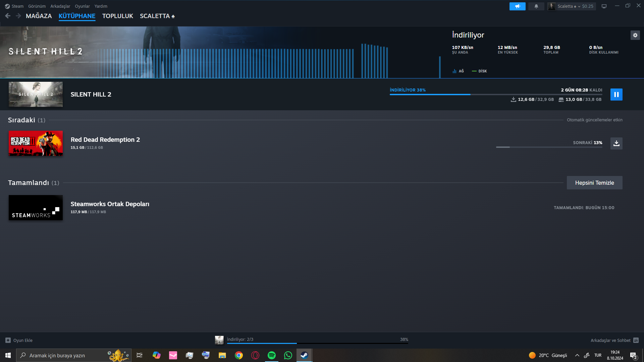Open the SCALETTA profile menu
644x362 pixels.
tap(157, 16)
